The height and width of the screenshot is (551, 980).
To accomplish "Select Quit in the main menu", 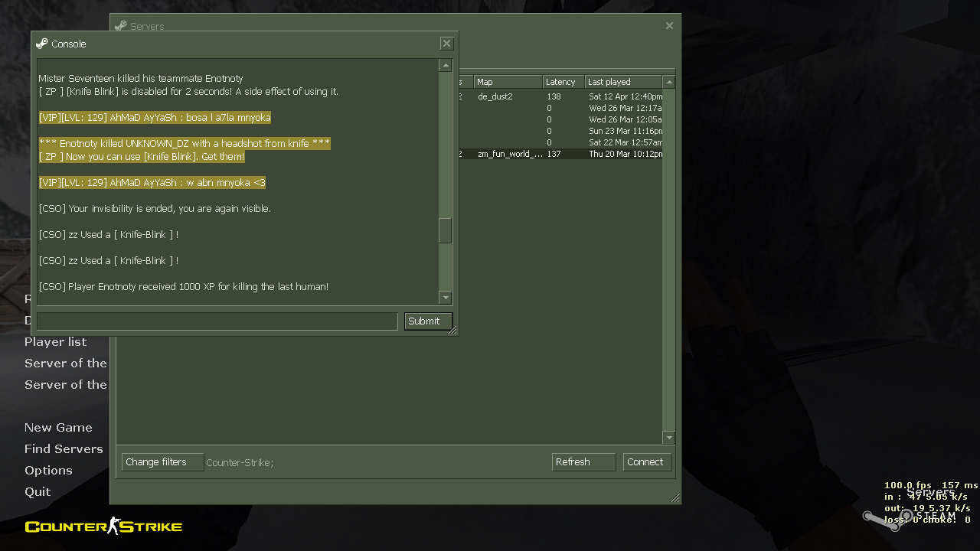I will pos(38,492).
